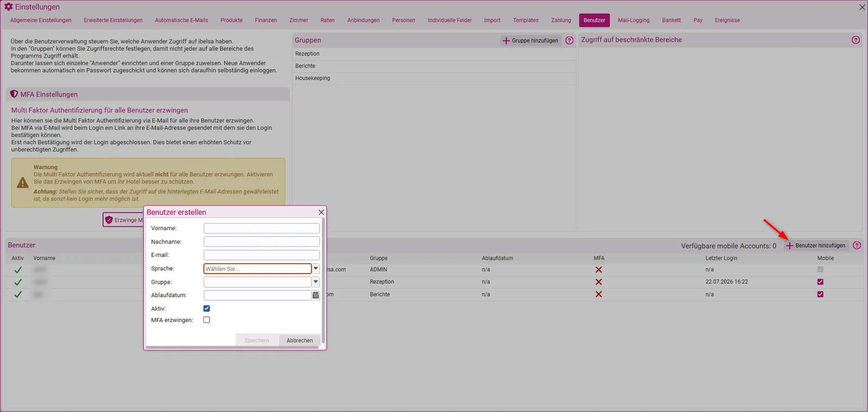868x412 pixels.
Task: Click the Gruppe combo box field
Action: [257, 282]
